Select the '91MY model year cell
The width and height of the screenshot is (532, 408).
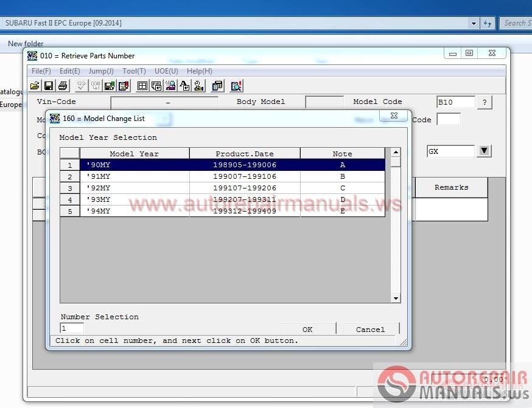(x=135, y=176)
